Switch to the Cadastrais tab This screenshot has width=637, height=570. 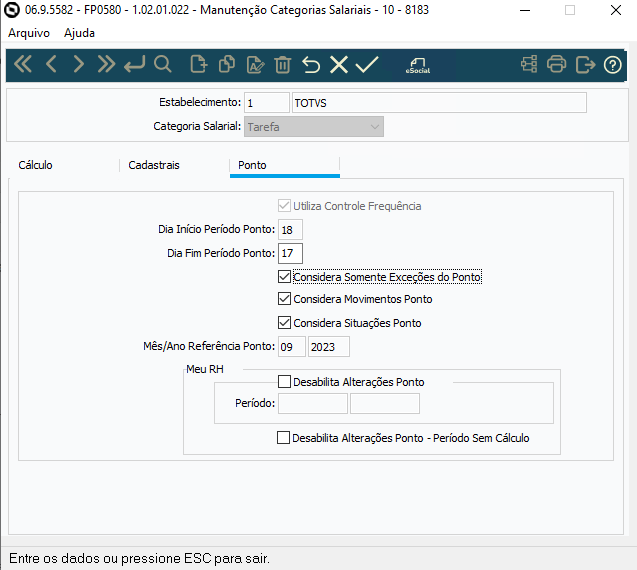(154, 165)
